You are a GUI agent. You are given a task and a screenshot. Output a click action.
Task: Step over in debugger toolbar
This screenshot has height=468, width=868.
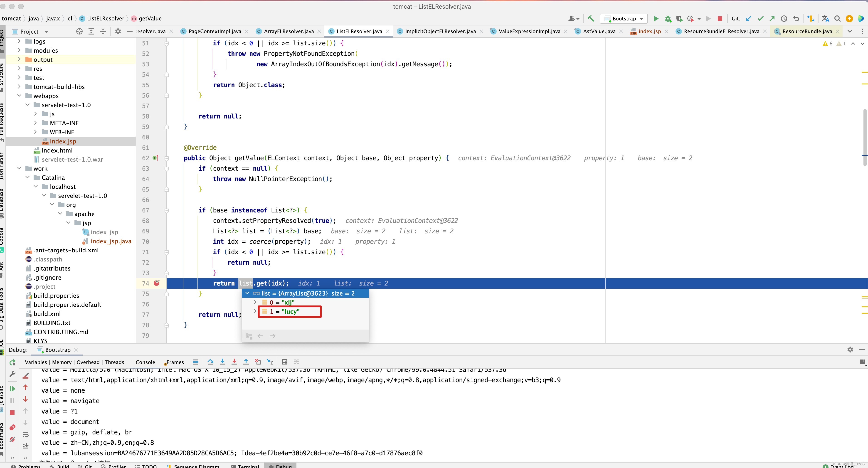211,362
